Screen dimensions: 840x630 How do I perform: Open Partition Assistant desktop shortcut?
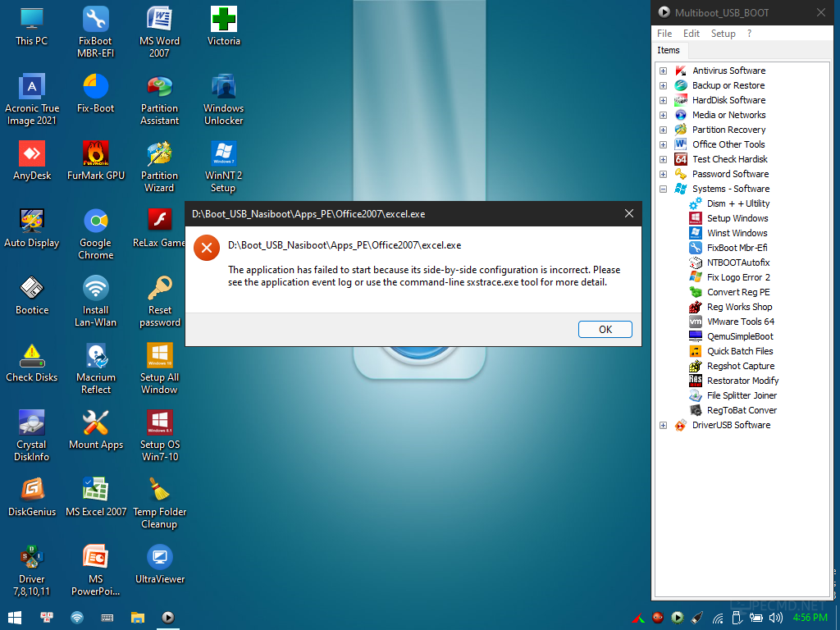click(x=159, y=99)
